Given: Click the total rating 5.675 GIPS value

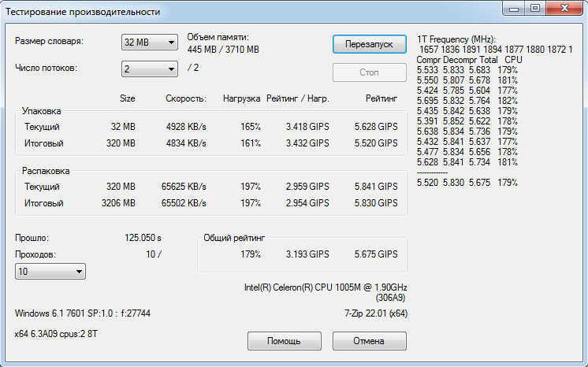Looking at the screenshot, I should (x=376, y=254).
